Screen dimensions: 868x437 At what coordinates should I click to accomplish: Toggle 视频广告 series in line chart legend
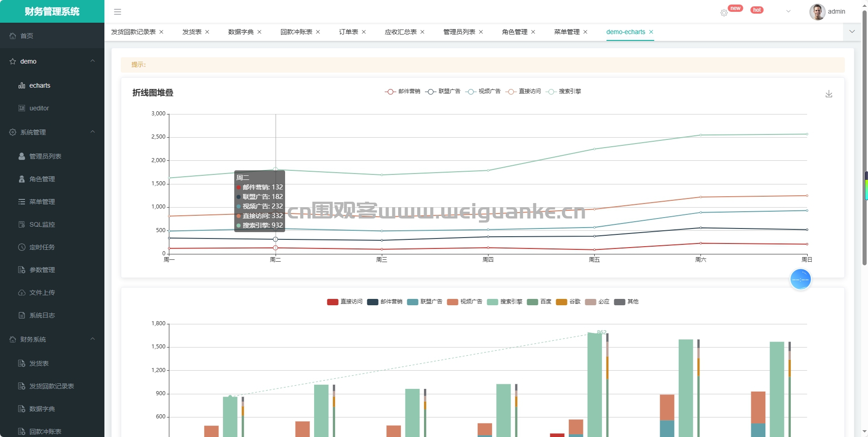[483, 91]
